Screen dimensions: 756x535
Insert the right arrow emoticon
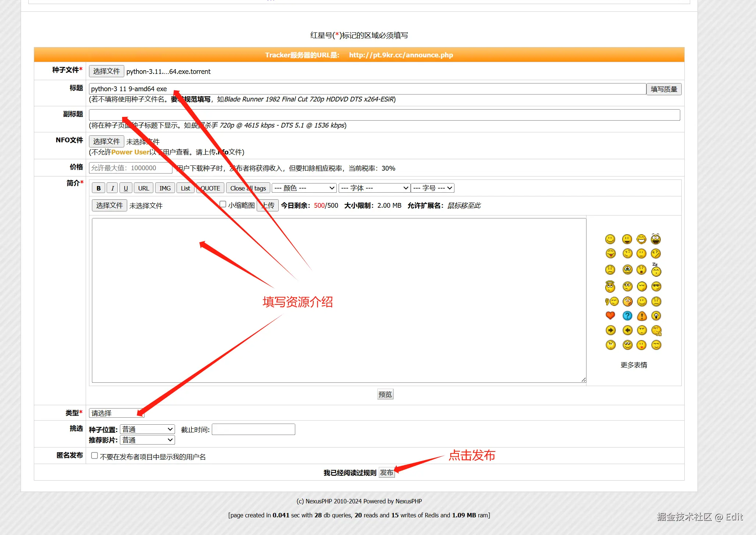tap(610, 330)
